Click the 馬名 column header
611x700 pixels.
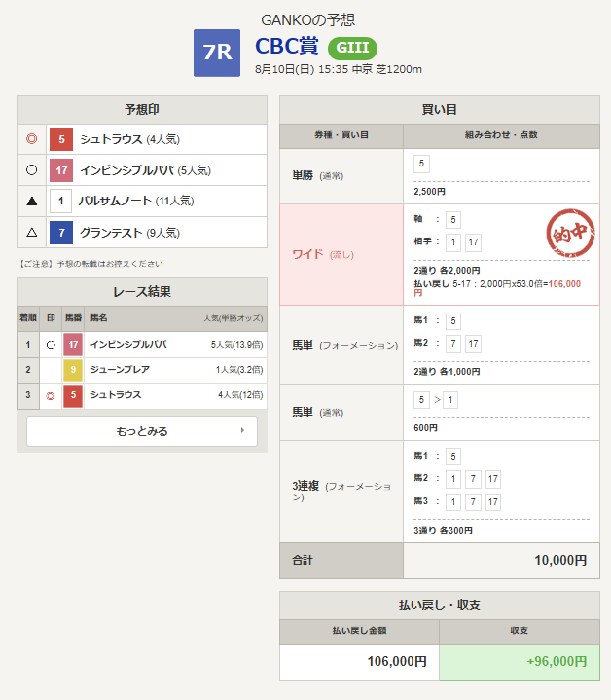99,318
